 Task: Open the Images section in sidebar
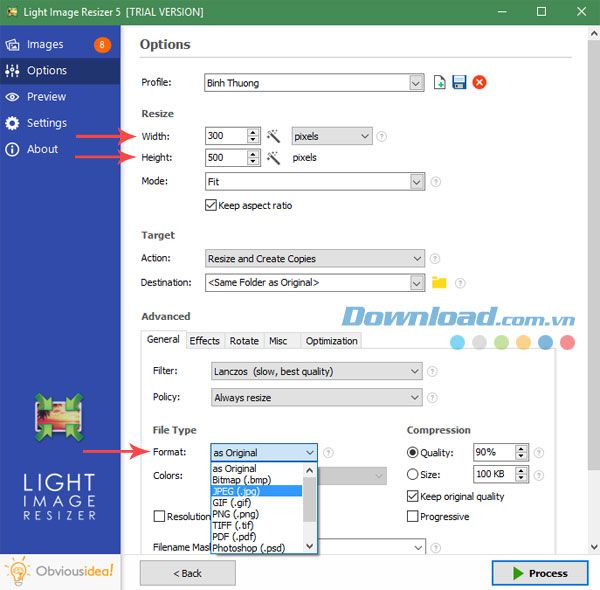pyautogui.click(x=60, y=45)
